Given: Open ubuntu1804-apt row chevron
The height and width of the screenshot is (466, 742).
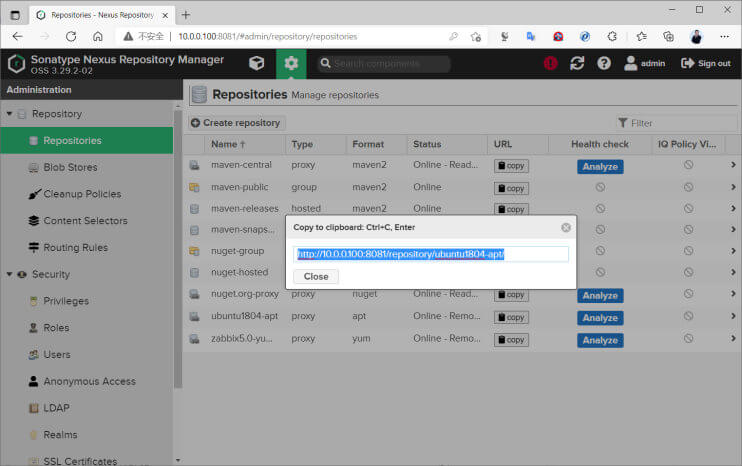Looking at the screenshot, I should coord(733,316).
